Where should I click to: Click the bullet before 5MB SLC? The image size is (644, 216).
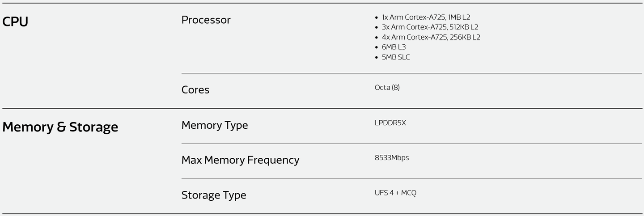(x=377, y=58)
